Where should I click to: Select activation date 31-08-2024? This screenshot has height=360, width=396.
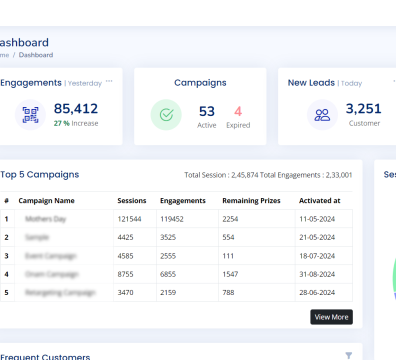point(317,274)
